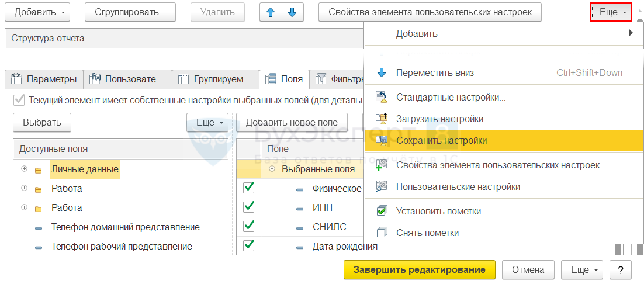
Task: Click Завершить редактирование button
Action: [420, 269]
